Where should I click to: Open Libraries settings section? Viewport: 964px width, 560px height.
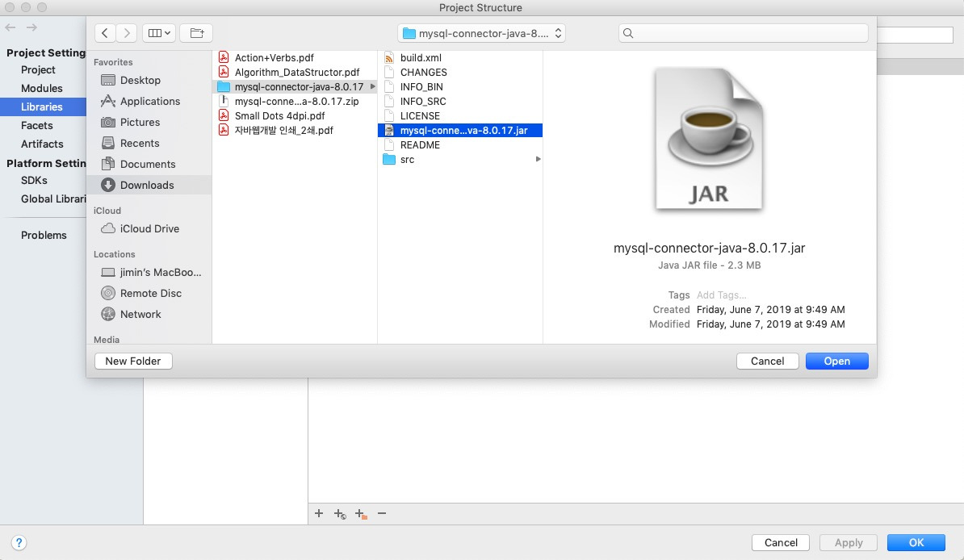pyautogui.click(x=42, y=107)
